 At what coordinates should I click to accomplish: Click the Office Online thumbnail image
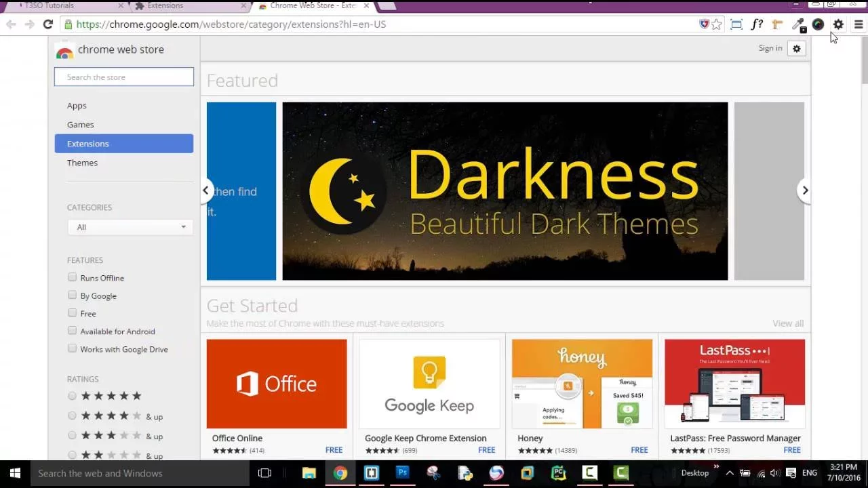(x=277, y=384)
